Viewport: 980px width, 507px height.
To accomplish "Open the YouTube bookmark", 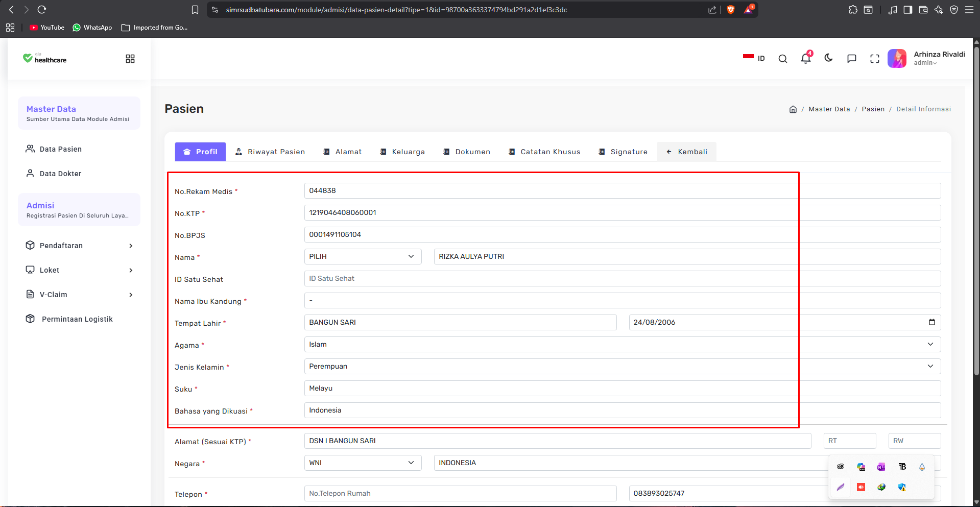I will tap(47, 28).
